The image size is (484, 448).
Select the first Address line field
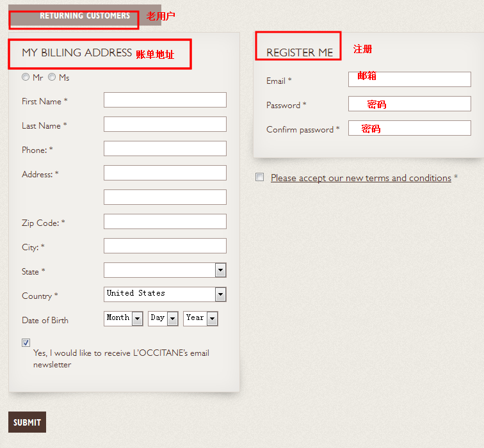pos(165,173)
